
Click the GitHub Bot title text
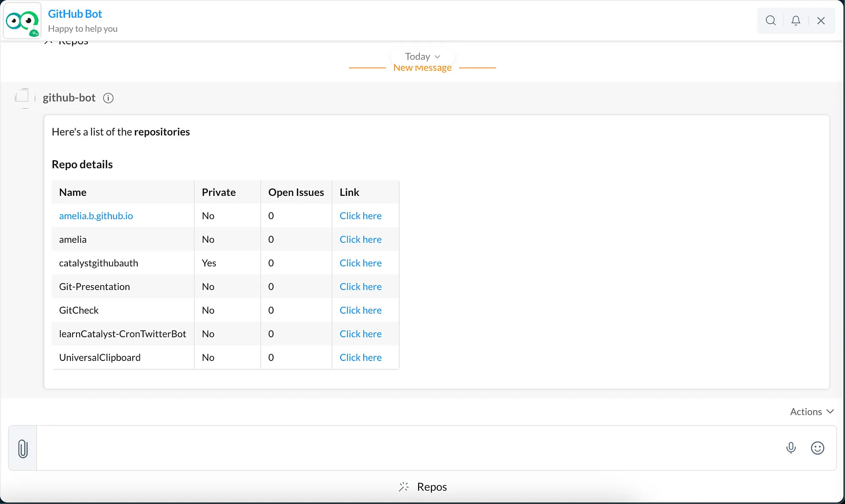75,14
